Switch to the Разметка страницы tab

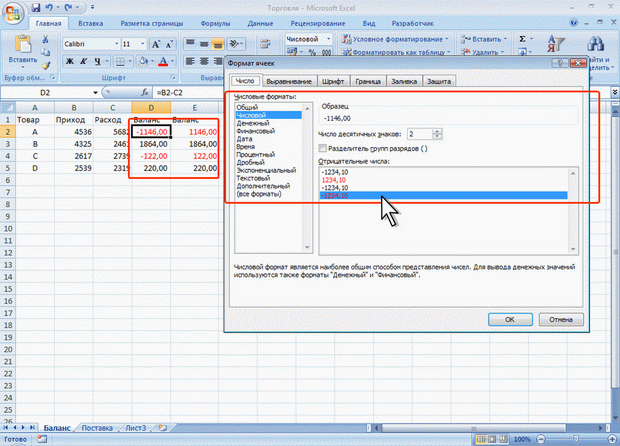(x=152, y=23)
